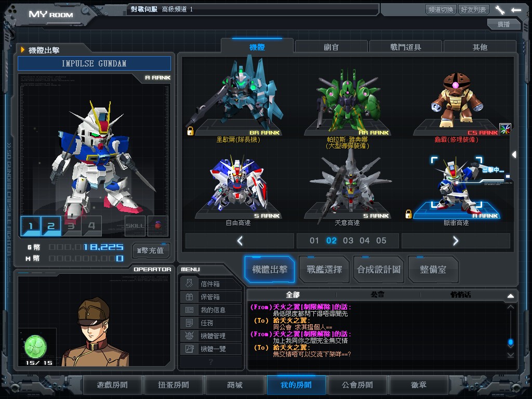Select hangar page 02

click(331, 241)
